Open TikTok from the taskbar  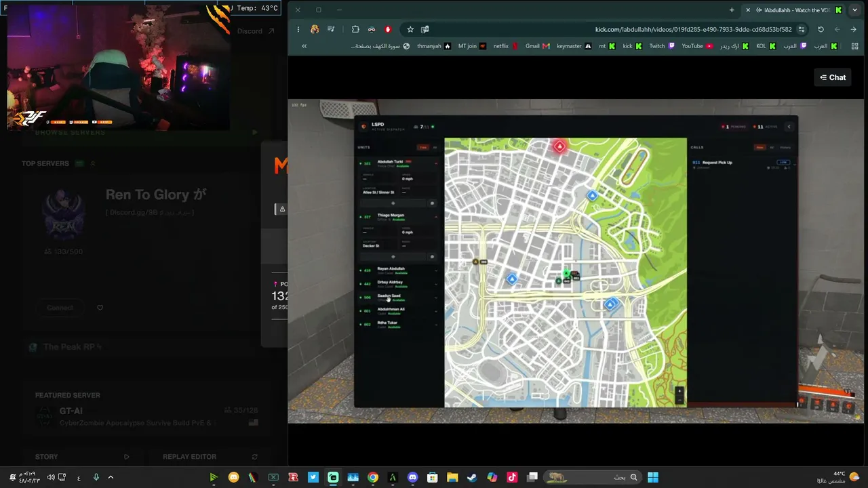coord(512,477)
